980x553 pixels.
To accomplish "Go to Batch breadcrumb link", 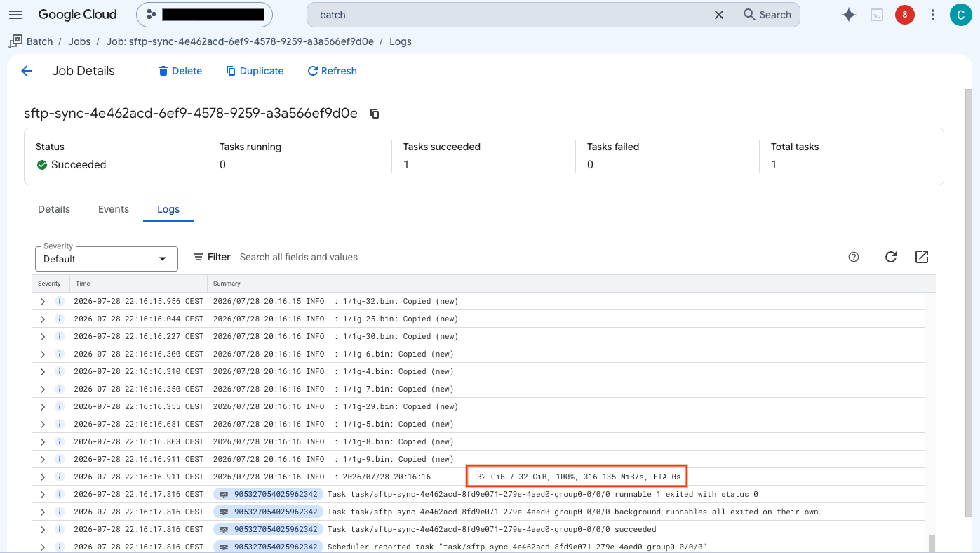I will click(x=40, y=41).
